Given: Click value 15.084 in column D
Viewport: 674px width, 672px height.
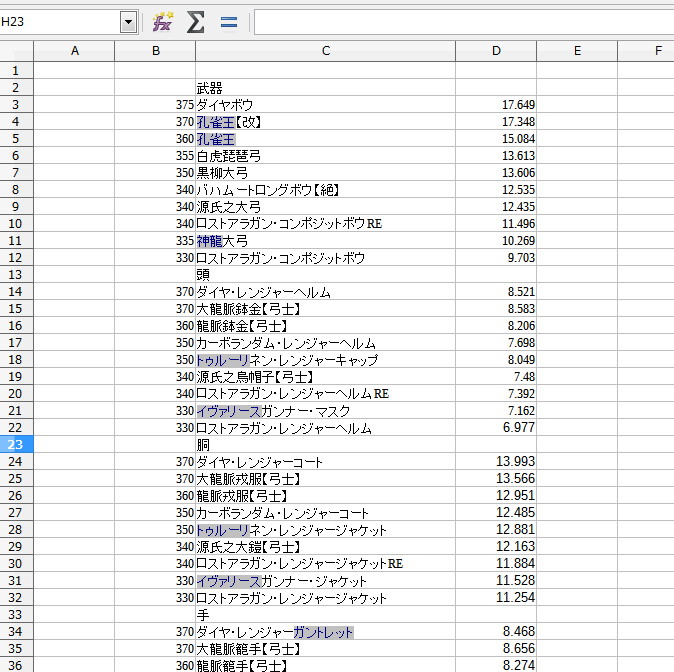Looking at the screenshot, I should pos(518,138).
